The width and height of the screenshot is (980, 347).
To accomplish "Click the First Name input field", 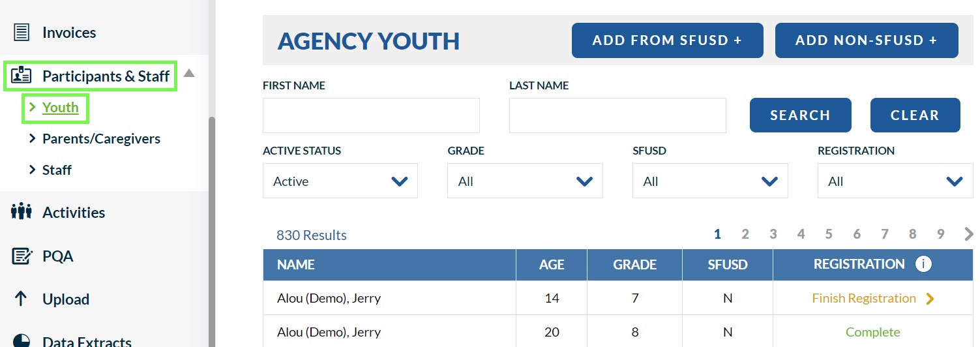I will 371,115.
